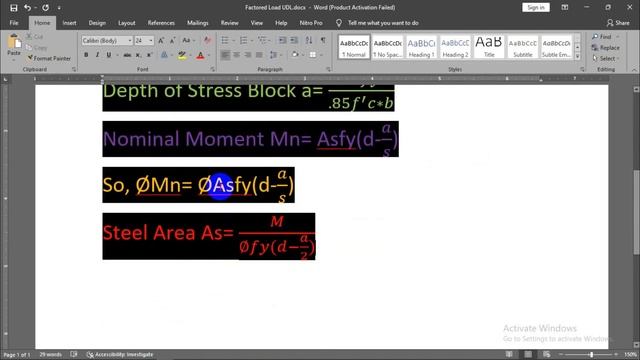This screenshot has height=360, width=640.
Task: Open Text Effects and Typography
Action: click(x=164, y=55)
